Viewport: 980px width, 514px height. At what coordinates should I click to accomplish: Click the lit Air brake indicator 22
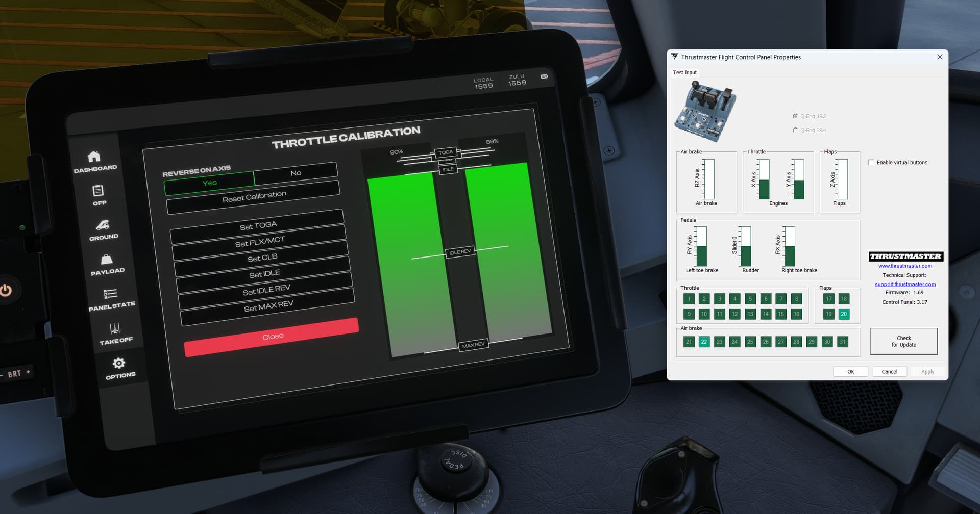tap(704, 342)
